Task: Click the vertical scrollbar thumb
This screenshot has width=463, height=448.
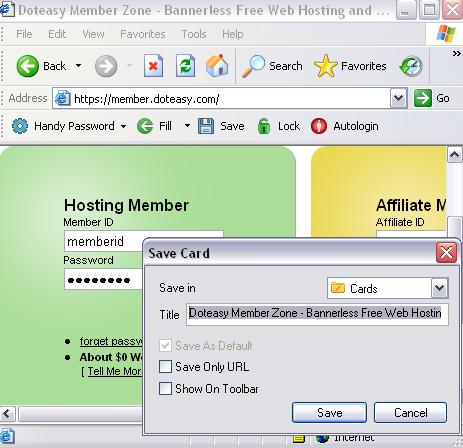Action: coord(455,227)
